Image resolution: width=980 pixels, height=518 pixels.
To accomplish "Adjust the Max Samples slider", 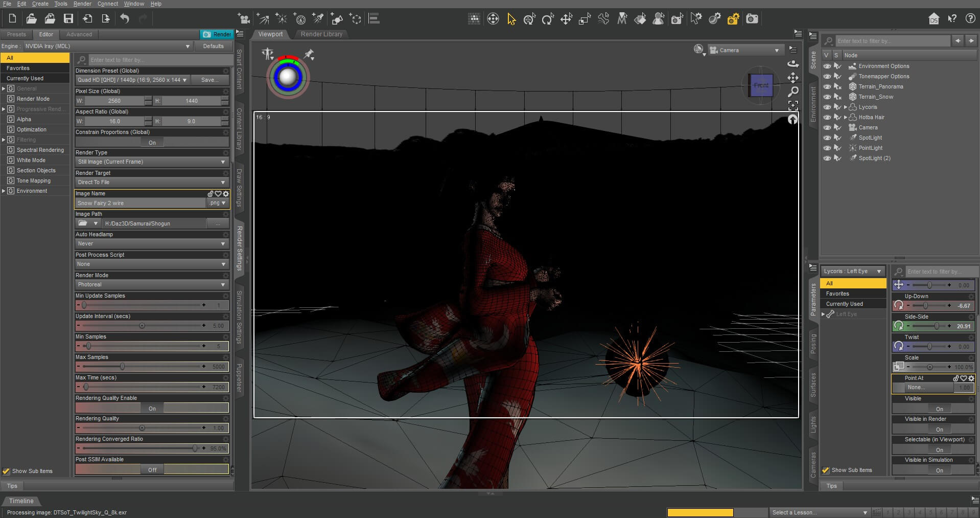I will [x=122, y=367].
